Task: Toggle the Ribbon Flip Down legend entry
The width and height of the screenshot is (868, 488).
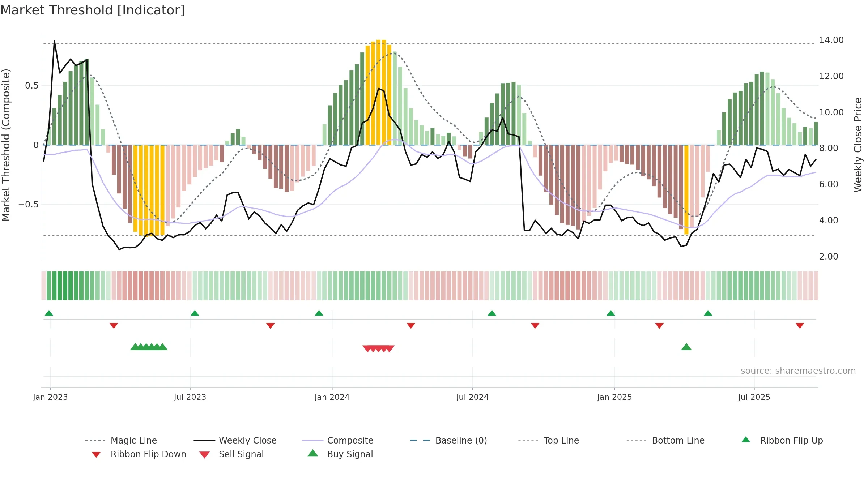Action: coord(139,454)
